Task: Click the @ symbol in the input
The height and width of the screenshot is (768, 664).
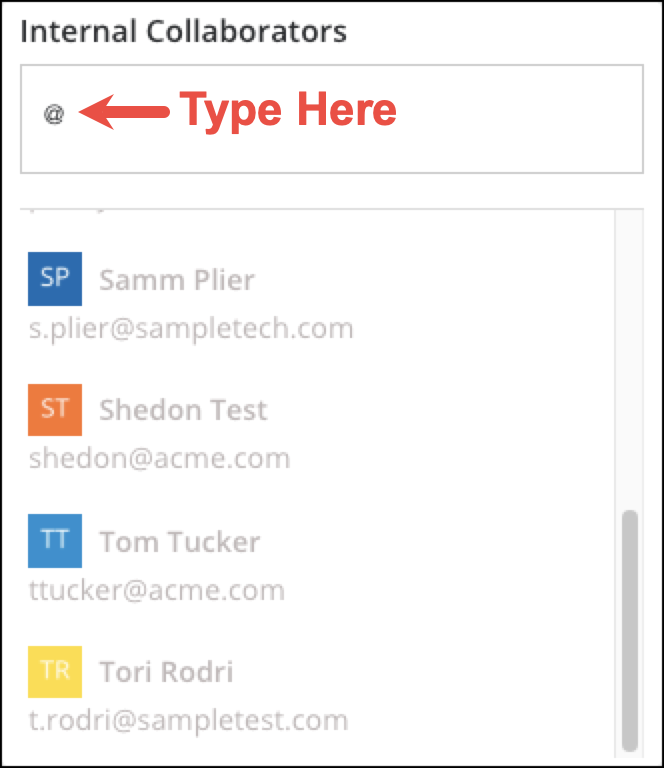Action: 54,113
